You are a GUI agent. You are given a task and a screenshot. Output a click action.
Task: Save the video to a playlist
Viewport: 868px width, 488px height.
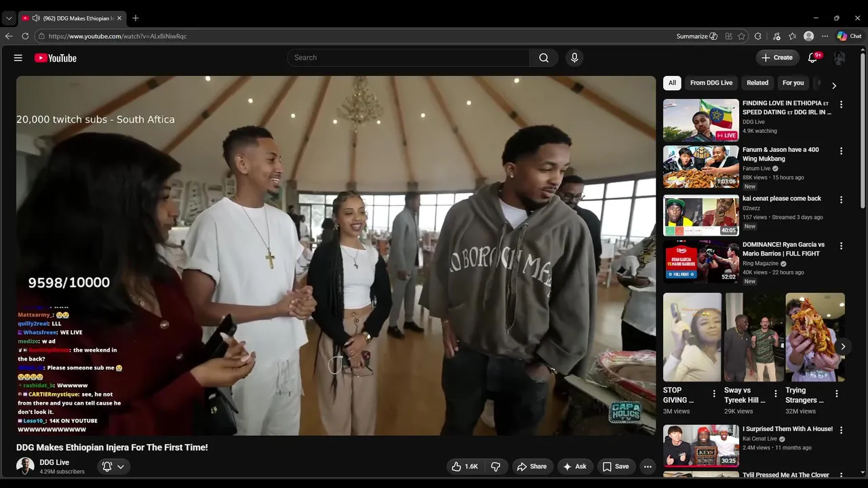click(x=616, y=466)
